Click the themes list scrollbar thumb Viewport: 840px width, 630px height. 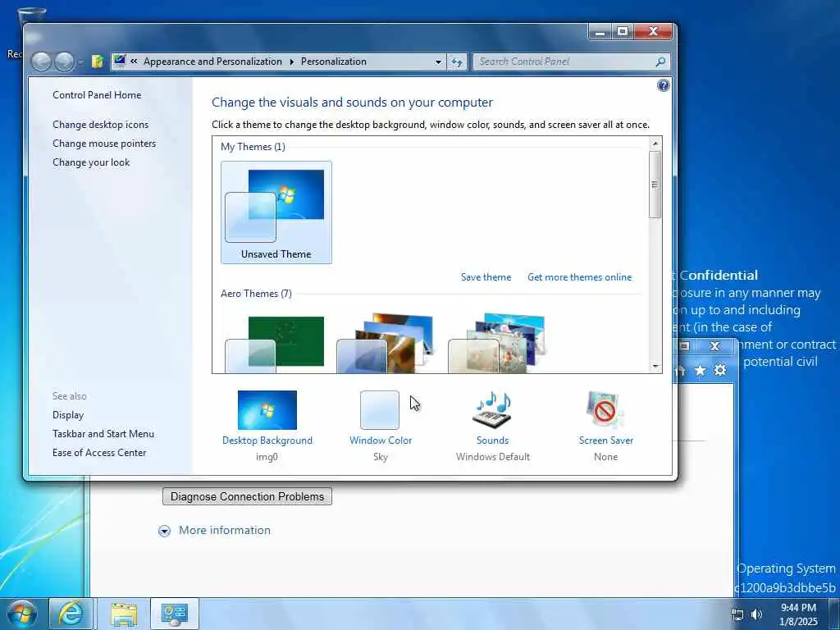click(655, 185)
